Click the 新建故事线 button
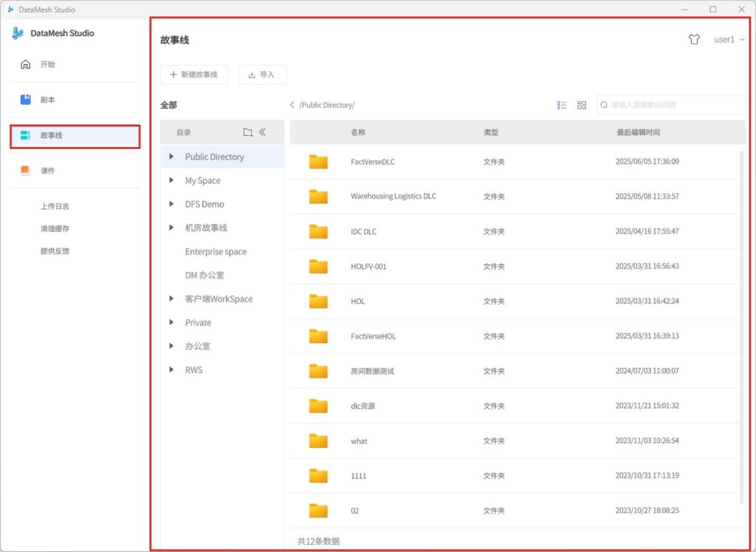 pyautogui.click(x=194, y=75)
